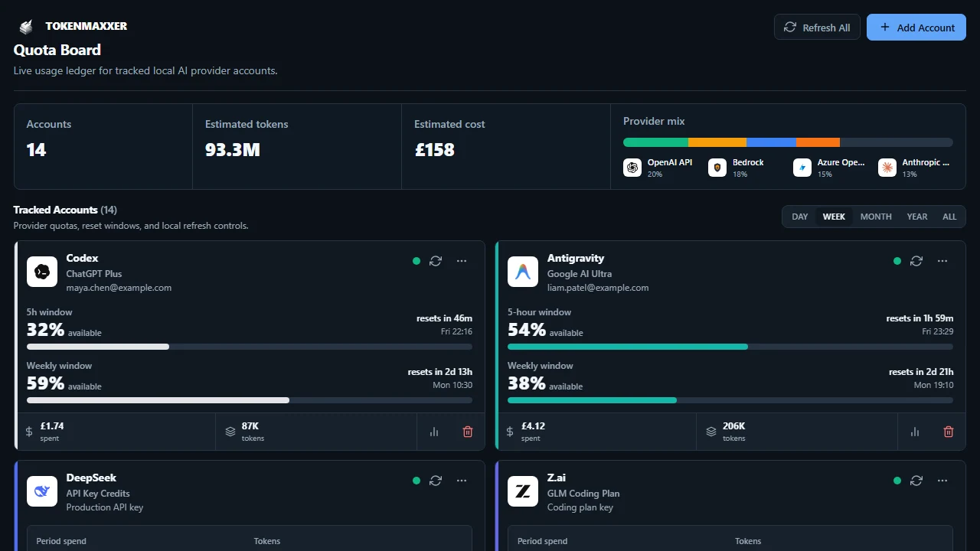Screen dimensions: 980x551
Task: Click Codex green status indicator
Action: coord(416,261)
